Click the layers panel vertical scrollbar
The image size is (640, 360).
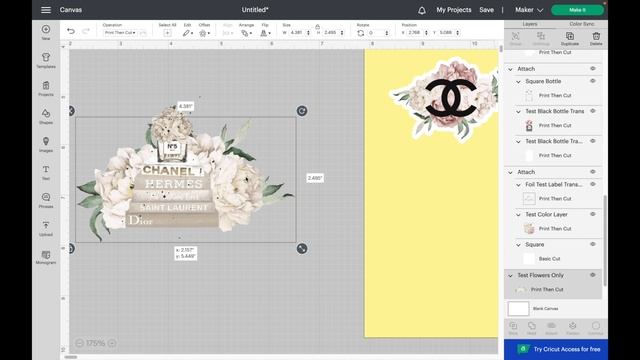click(605, 241)
